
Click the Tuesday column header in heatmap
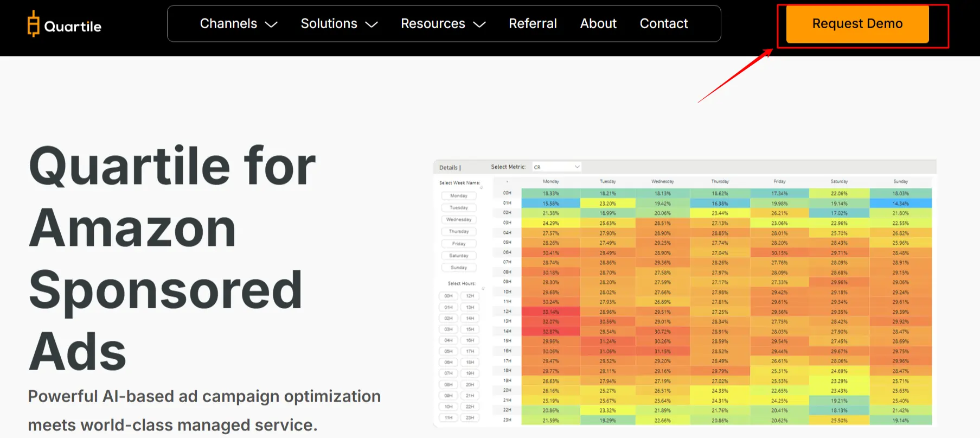(607, 182)
